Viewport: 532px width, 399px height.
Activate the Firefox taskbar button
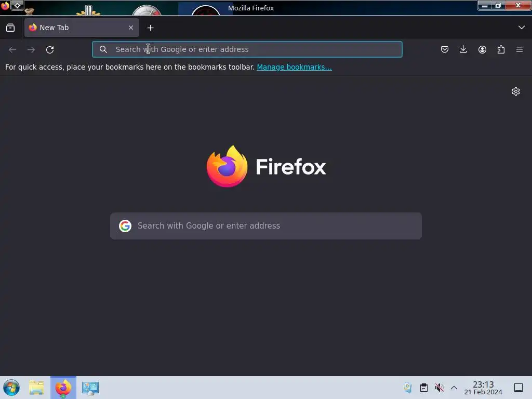click(63, 388)
